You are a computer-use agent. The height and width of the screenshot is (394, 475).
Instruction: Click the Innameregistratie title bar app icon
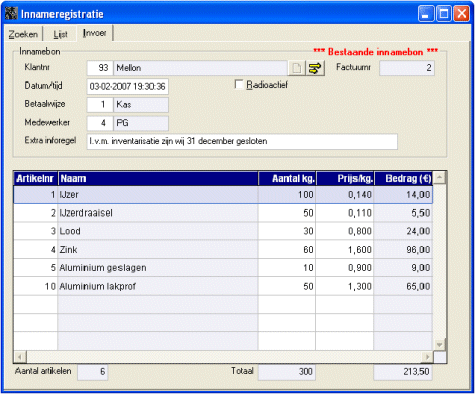[11, 14]
